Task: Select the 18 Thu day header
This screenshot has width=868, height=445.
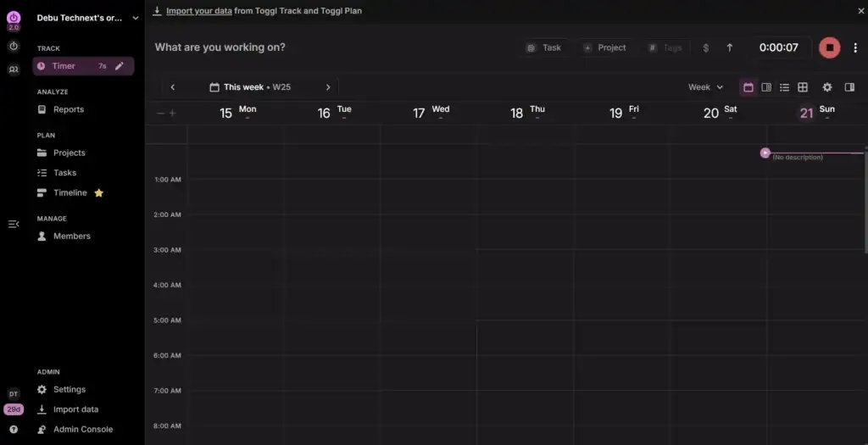Action: 527,113
